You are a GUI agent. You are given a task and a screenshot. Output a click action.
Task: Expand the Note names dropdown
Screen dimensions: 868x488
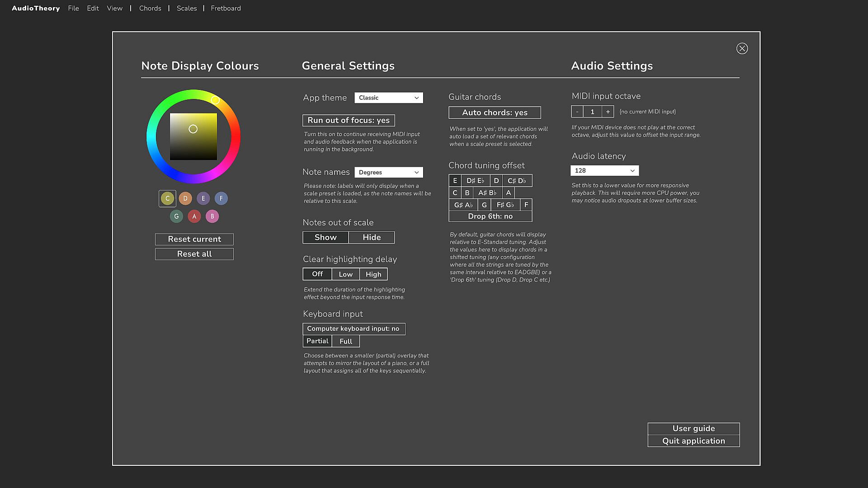pos(389,172)
